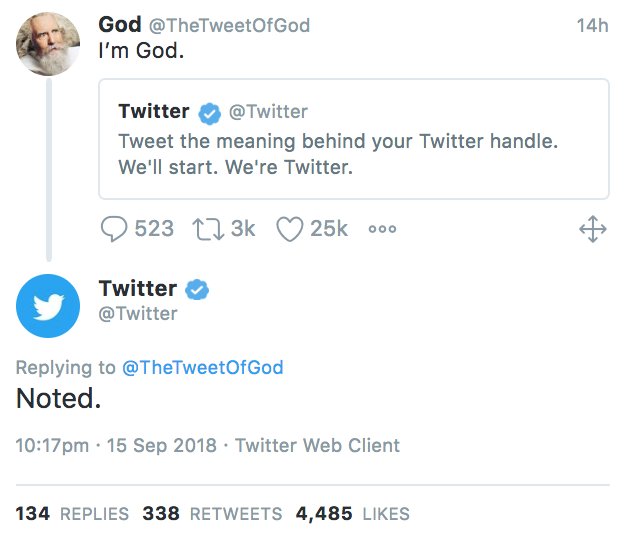
Task: Open the Twitter bird profile avatar
Action: [x=48, y=306]
